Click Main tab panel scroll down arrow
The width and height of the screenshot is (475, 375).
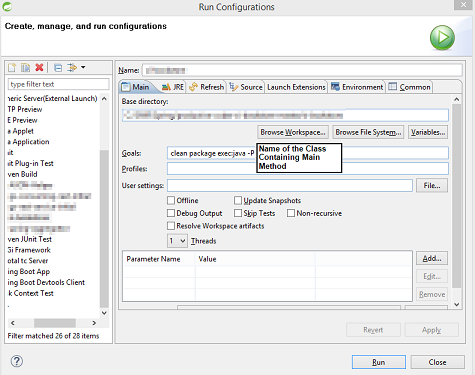pos(457,304)
